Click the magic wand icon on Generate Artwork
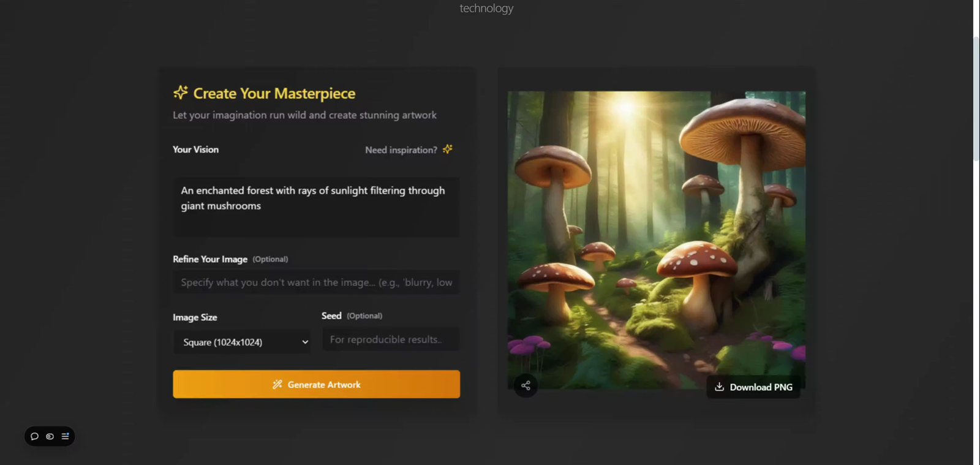Screen dimensions: 980x465 pos(277,385)
